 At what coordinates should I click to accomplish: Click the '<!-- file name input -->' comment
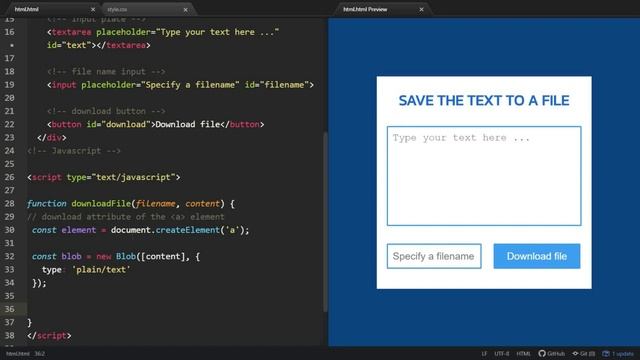[x=106, y=71]
